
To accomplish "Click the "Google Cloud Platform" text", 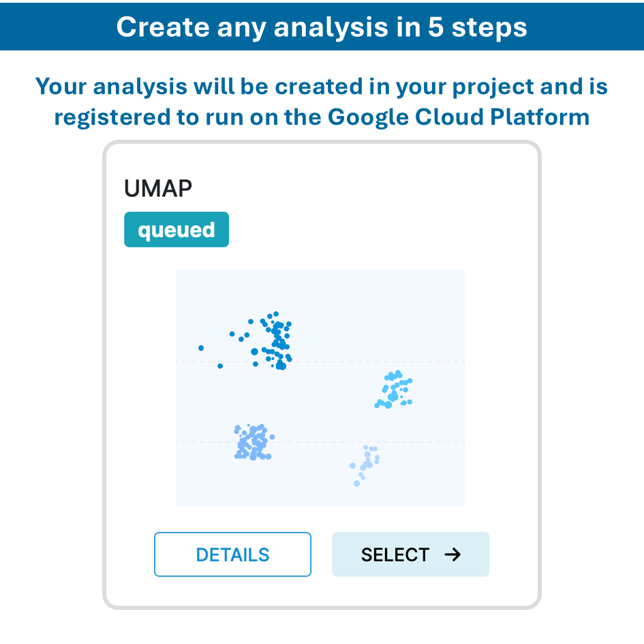I will point(459,117).
